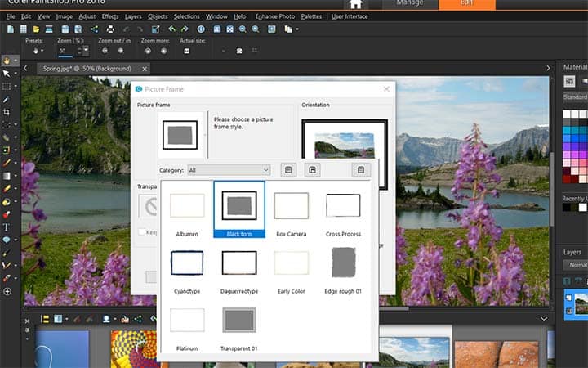Open the Layers menu
This screenshot has width=588, height=368.
point(133,16)
